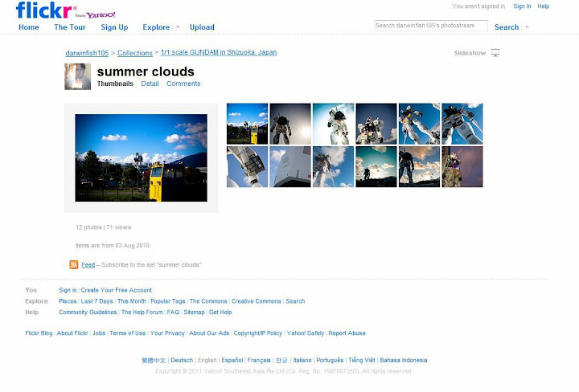
Task: Open The Commons footer link
Action: coord(208,301)
